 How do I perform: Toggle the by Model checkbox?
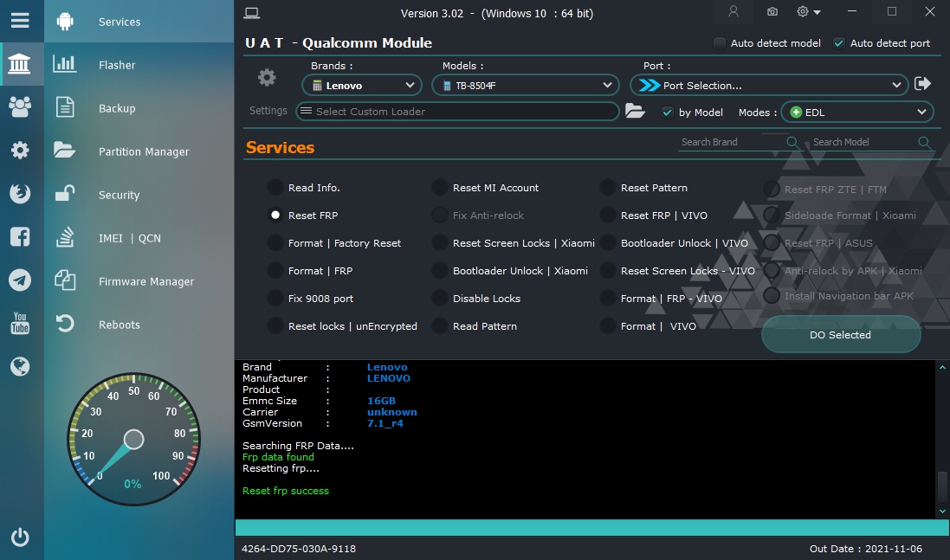click(667, 113)
